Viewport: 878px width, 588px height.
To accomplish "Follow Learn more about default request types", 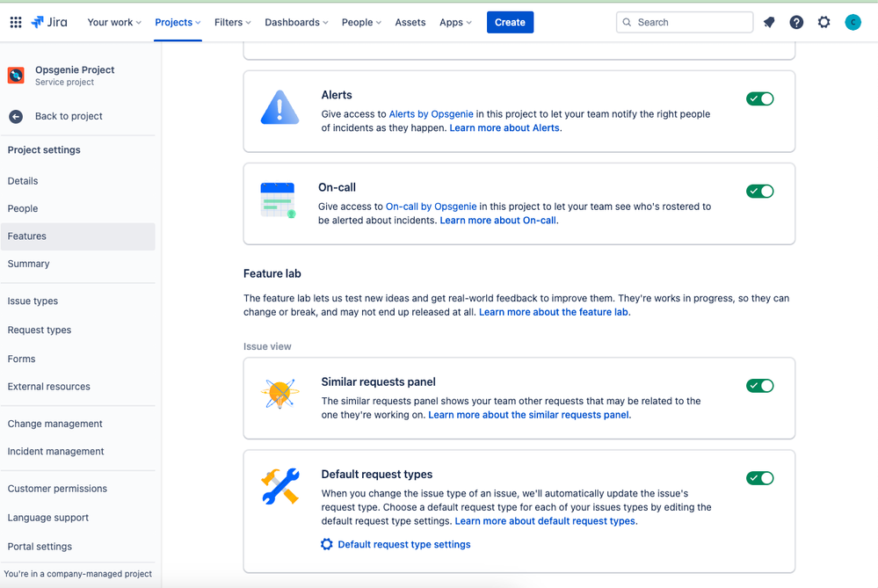I will 545,521.
